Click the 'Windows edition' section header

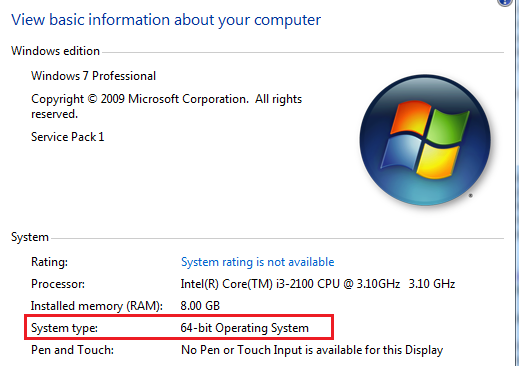[55, 51]
